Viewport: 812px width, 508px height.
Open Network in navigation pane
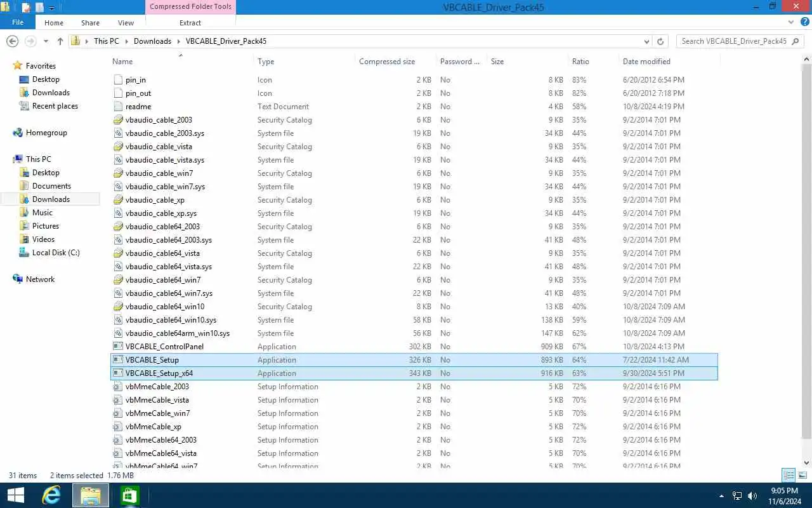pos(40,279)
